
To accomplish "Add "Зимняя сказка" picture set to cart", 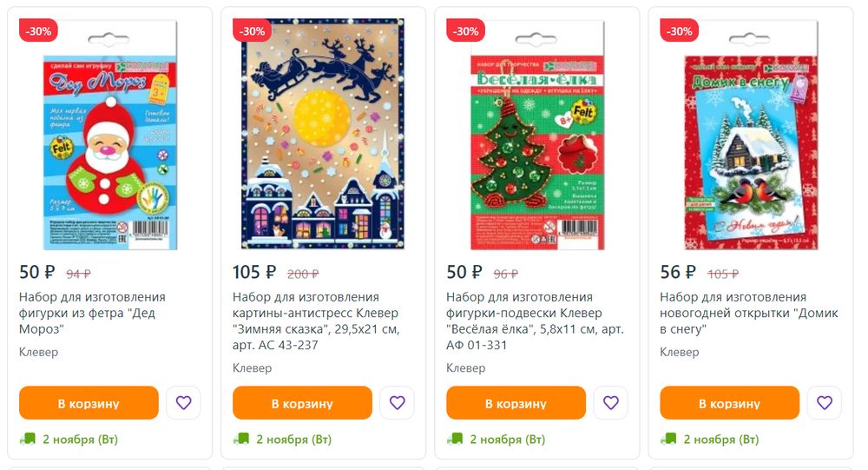I will (x=302, y=403).
